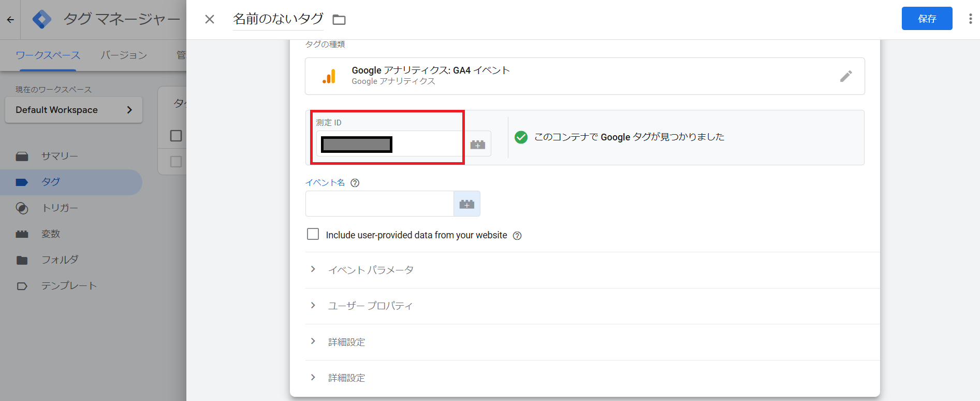Rename the tag title 名前のないタグ
980x401 pixels.
278,19
